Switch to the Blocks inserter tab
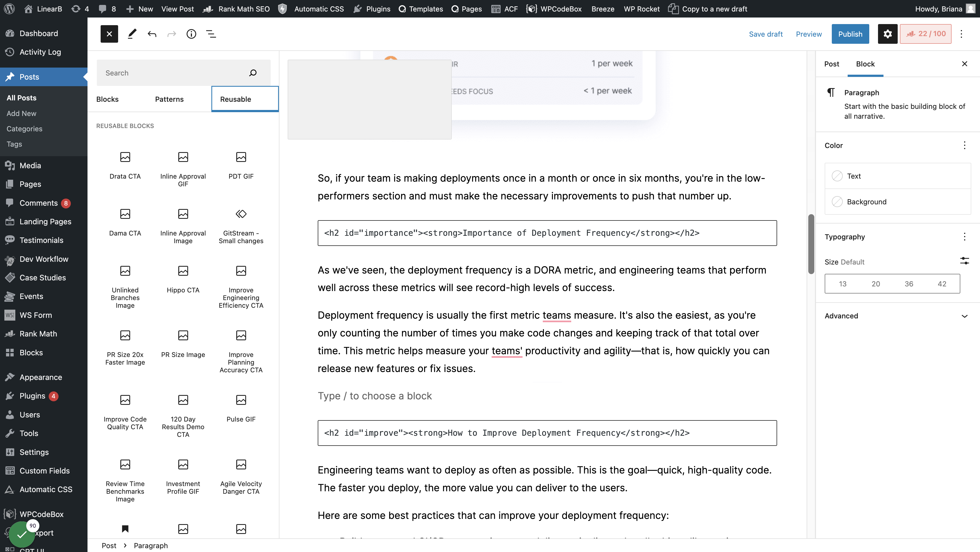This screenshot has width=980, height=552. tap(107, 99)
